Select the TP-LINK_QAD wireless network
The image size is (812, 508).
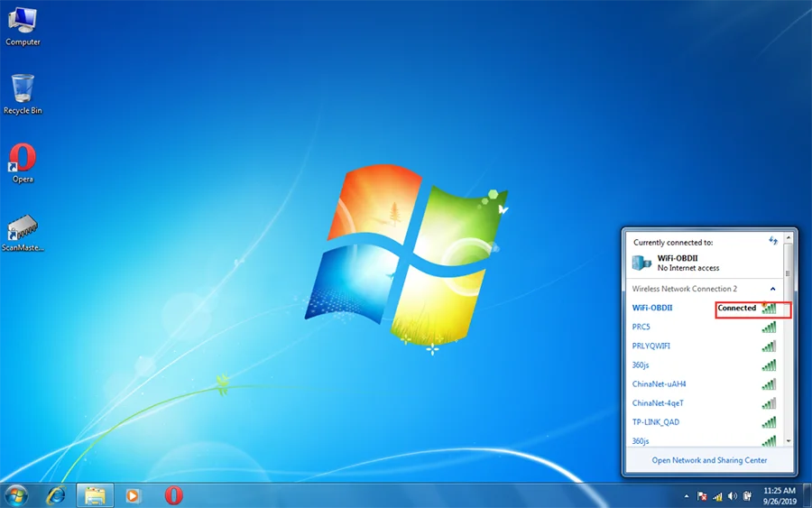pyautogui.click(x=705, y=422)
